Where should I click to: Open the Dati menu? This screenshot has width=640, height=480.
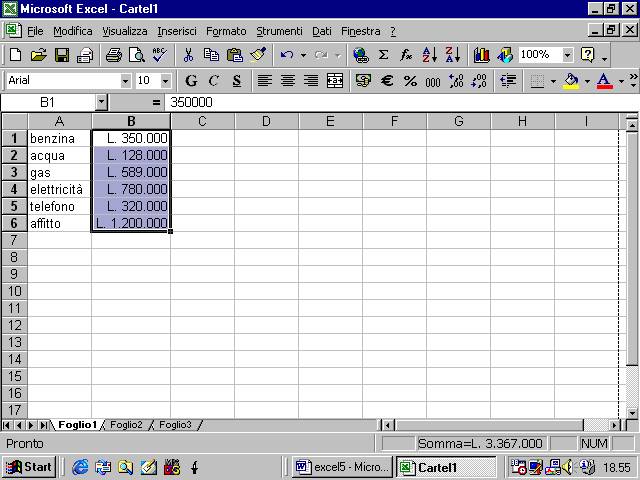click(322, 31)
